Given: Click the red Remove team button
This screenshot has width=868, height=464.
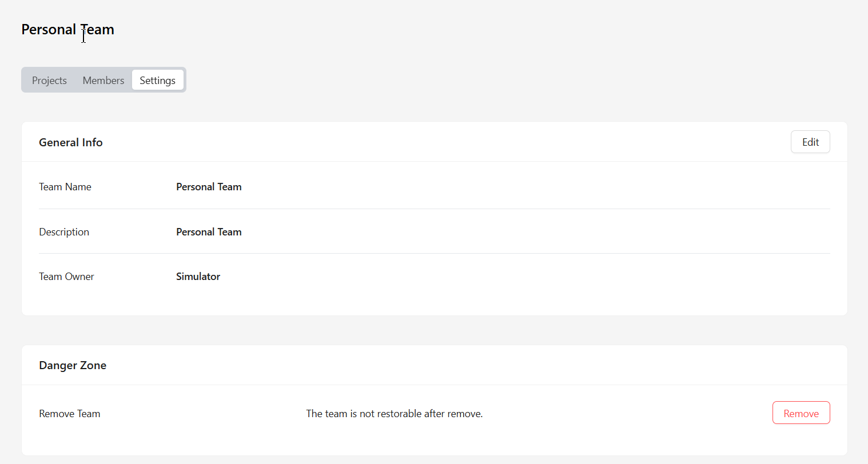Looking at the screenshot, I should [x=801, y=413].
